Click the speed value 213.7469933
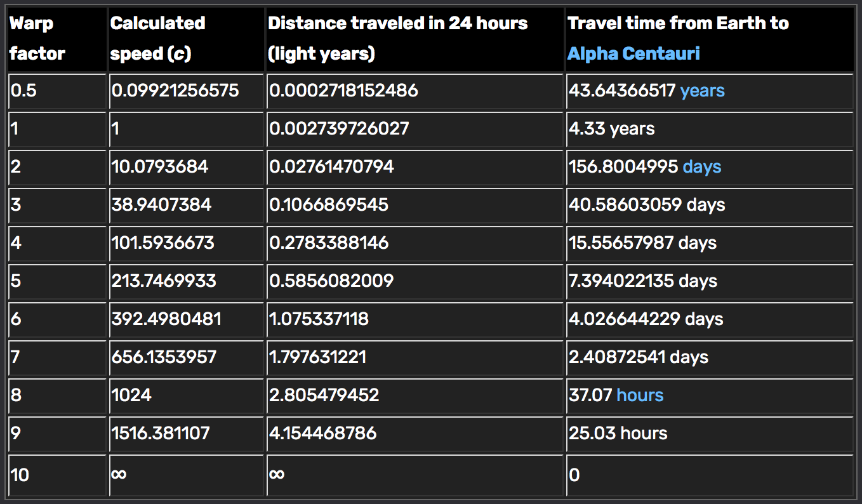Image resolution: width=862 pixels, height=504 pixels. click(x=164, y=281)
